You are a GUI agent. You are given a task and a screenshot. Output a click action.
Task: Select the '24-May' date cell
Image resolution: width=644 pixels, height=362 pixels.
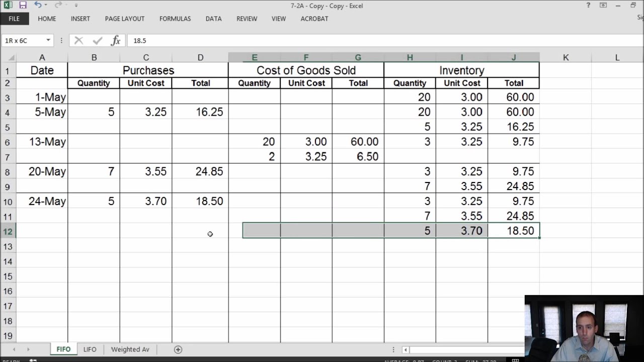(x=42, y=201)
